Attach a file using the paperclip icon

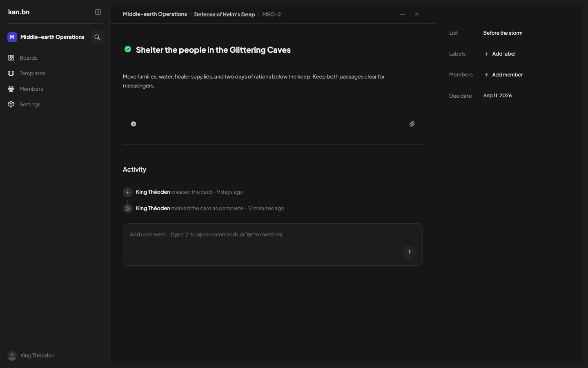[412, 124]
